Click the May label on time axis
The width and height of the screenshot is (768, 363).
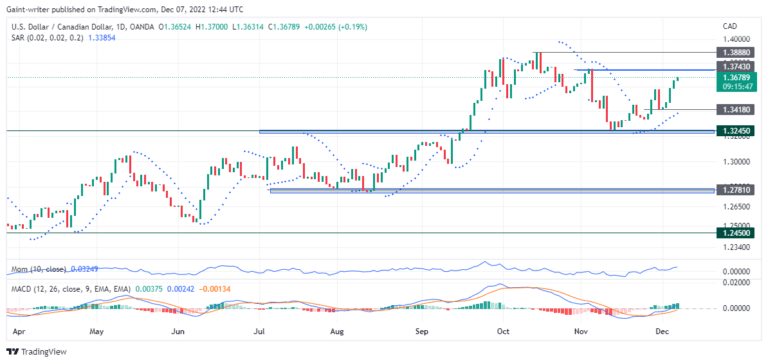[96, 332]
